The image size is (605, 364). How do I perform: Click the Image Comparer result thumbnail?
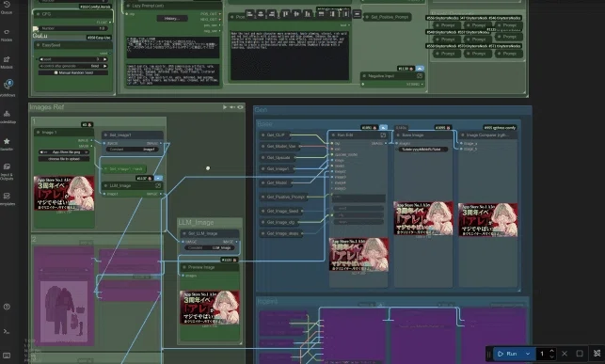coord(487,220)
